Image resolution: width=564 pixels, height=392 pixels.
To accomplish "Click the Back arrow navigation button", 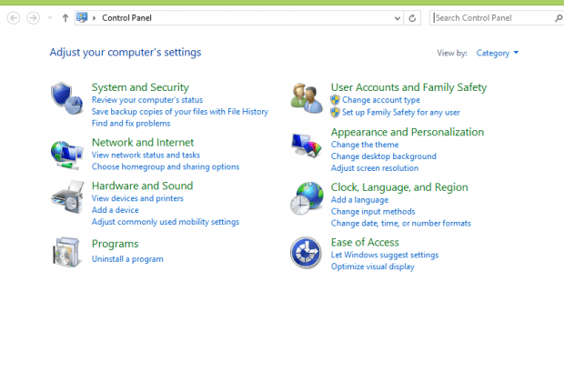I will [x=14, y=18].
